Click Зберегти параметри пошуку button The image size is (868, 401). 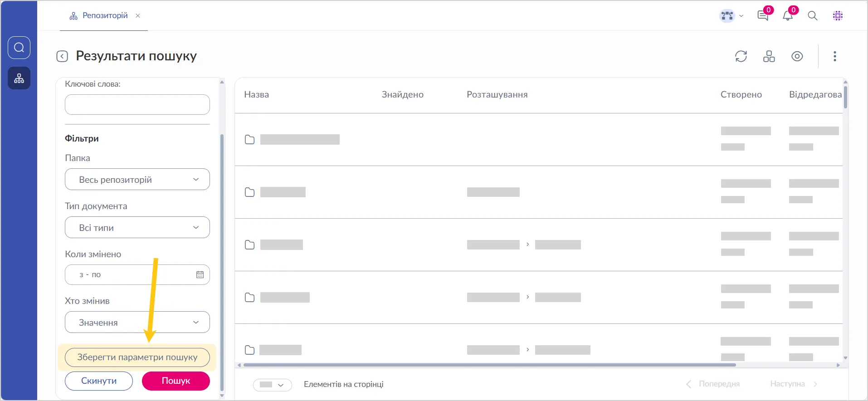click(x=137, y=357)
